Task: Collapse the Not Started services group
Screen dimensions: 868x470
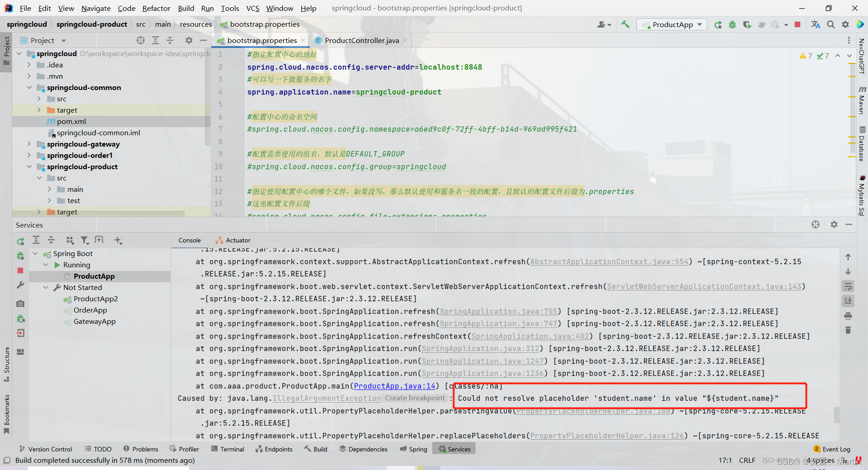Action: [x=46, y=287]
